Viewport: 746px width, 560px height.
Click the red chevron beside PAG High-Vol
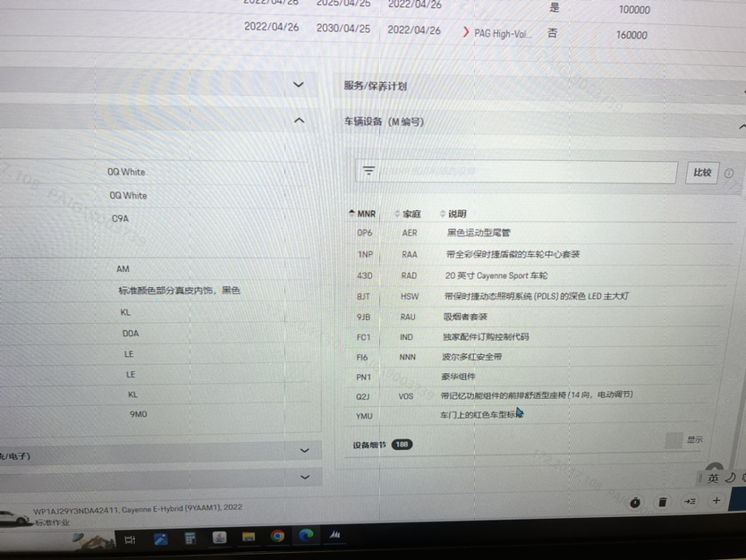coord(466,32)
